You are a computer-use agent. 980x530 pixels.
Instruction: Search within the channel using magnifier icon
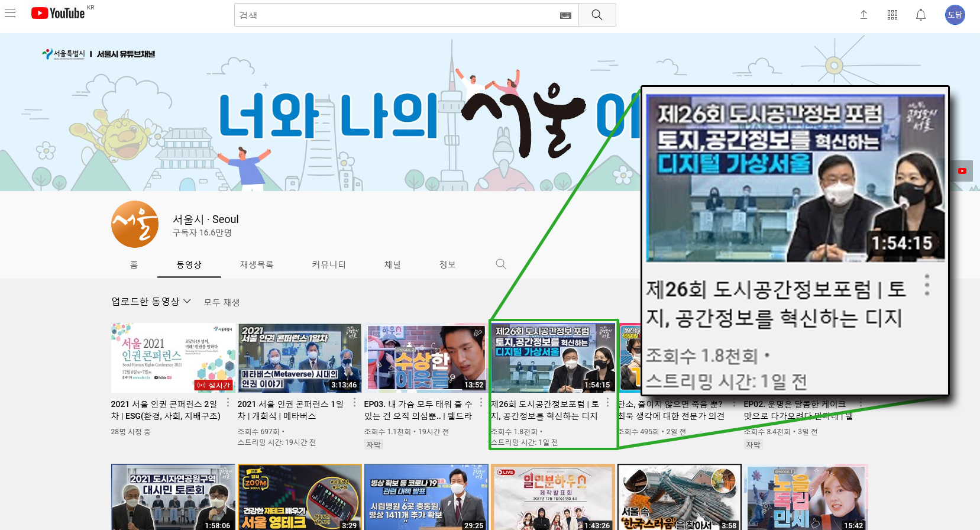click(x=501, y=264)
